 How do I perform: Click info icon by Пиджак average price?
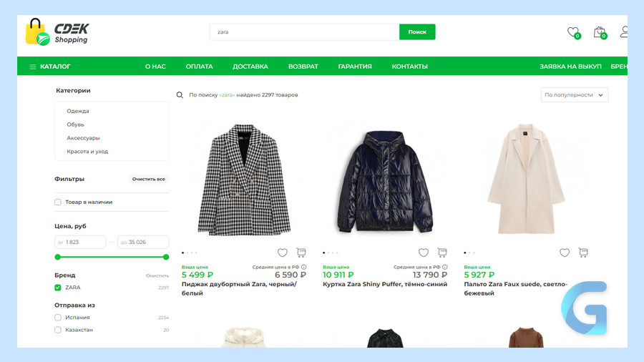point(304,267)
